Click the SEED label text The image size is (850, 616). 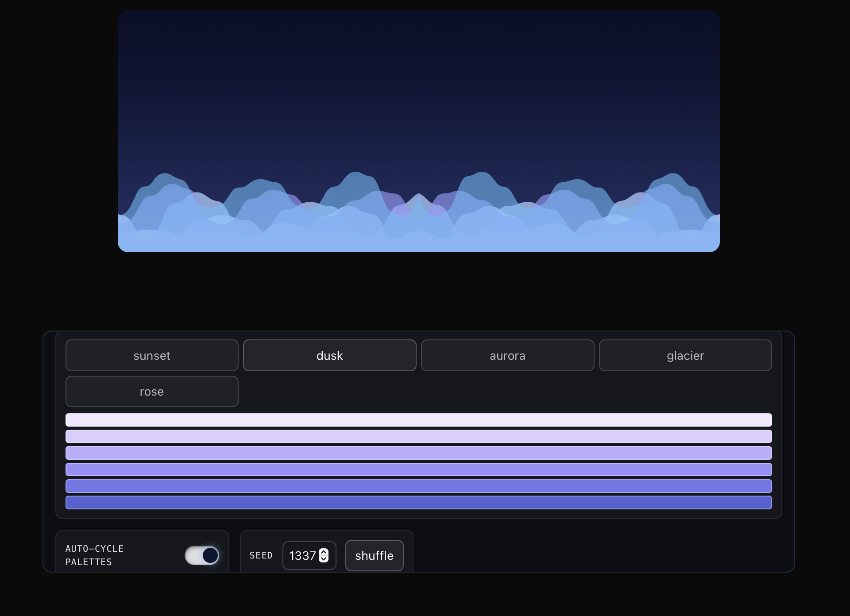click(261, 555)
